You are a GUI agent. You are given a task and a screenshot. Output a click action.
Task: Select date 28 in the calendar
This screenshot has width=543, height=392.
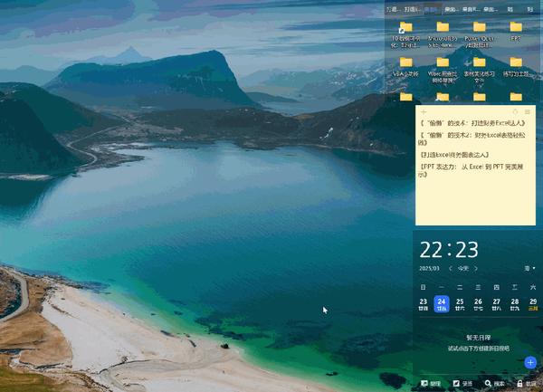(515, 304)
